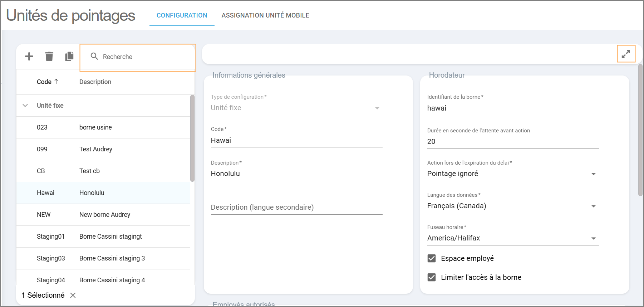Click the duplicate copy icon
The width and height of the screenshot is (644, 307).
[69, 57]
